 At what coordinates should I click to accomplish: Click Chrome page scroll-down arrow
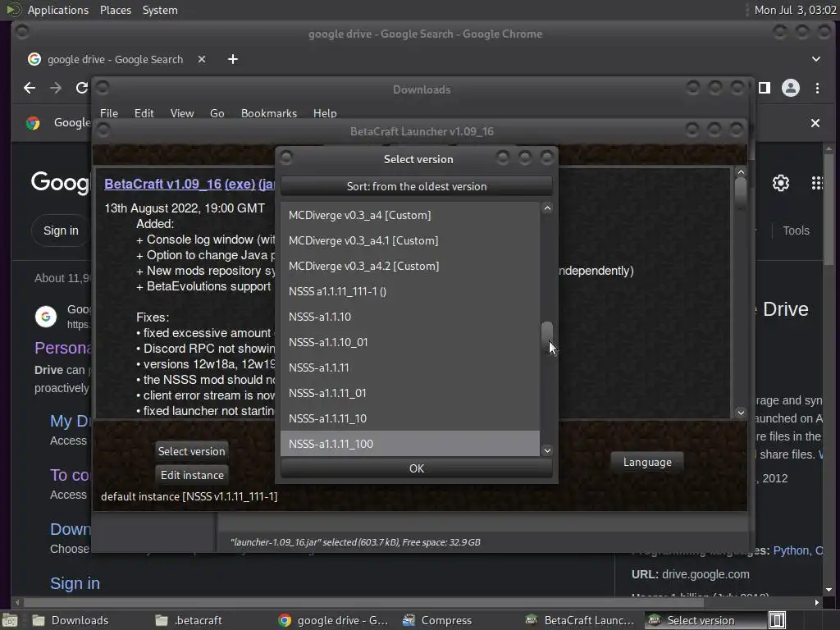pos(829,590)
